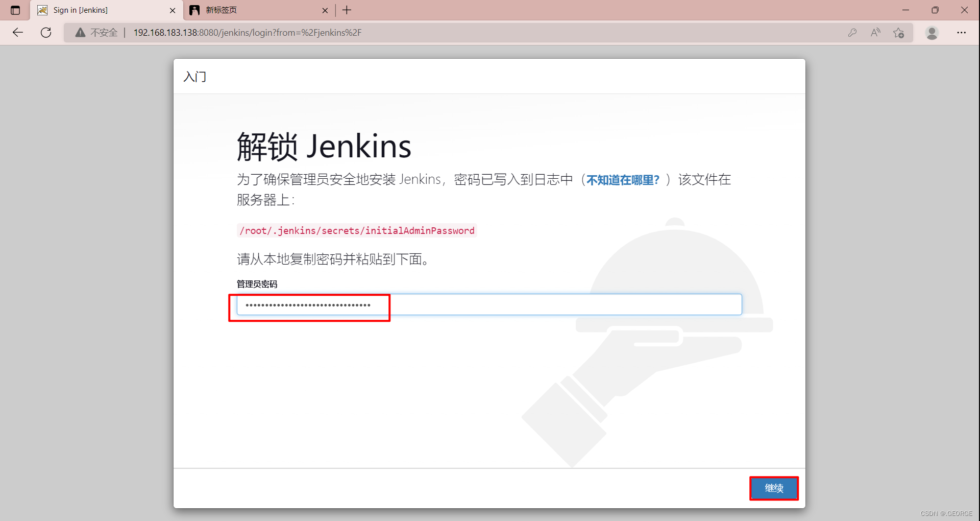
Task: Switch to the 新标签页 tab
Action: (259, 10)
